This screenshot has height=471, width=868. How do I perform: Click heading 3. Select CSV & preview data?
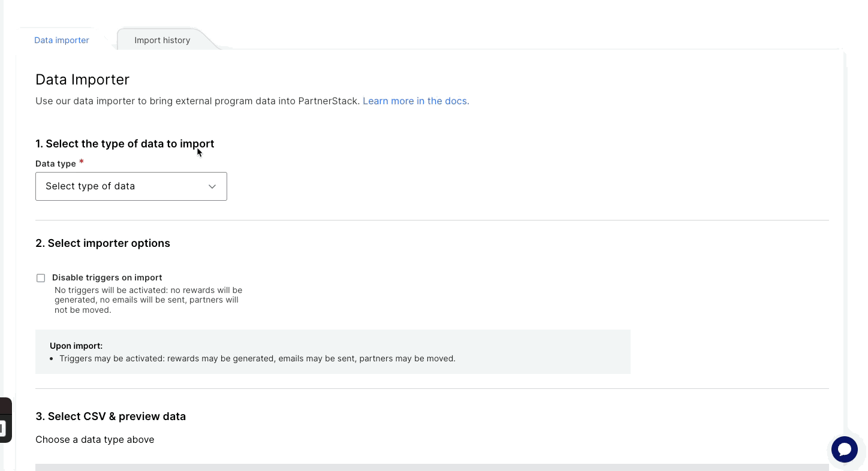click(110, 416)
